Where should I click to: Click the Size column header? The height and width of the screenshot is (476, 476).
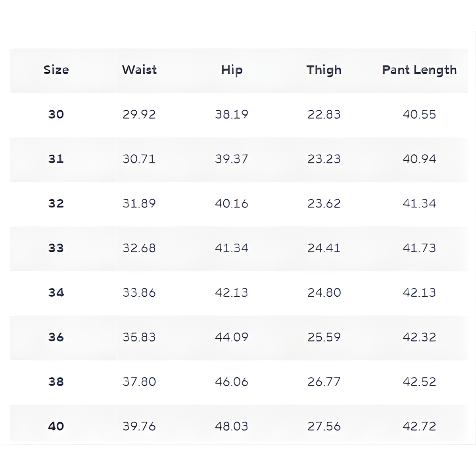[56, 70]
